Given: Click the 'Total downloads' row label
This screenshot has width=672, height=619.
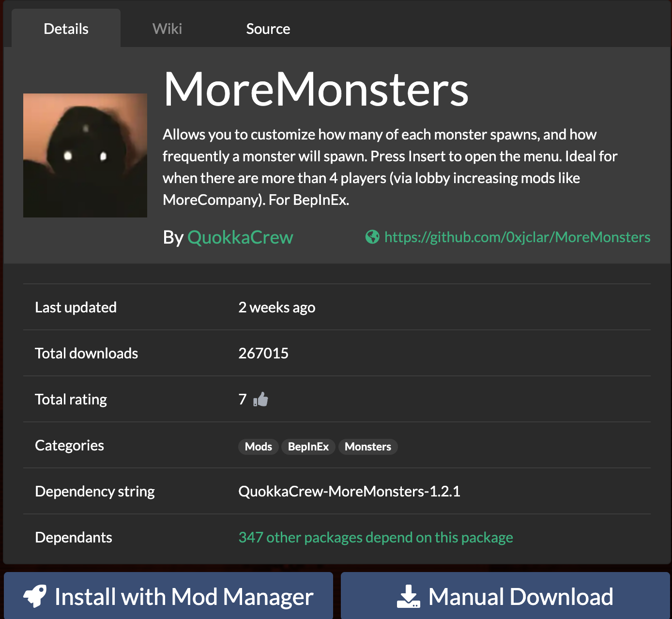Looking at the screenshot, I should click(87, 353).
